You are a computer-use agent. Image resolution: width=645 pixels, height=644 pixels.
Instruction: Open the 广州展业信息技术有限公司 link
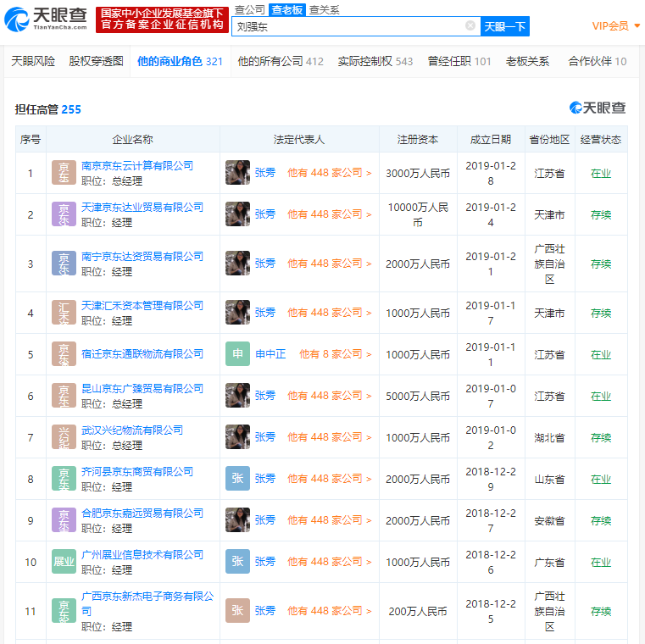(x=142, y=555)
